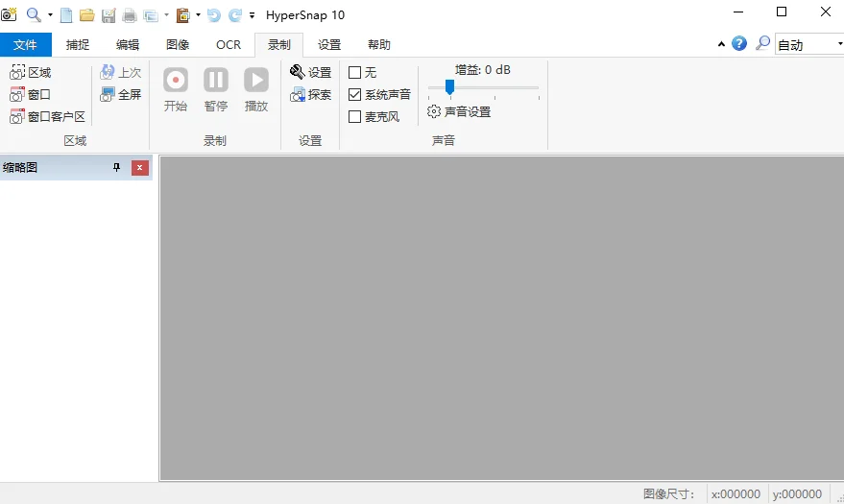Create a new blank document

pyautogui.click(x=66, y=15)
